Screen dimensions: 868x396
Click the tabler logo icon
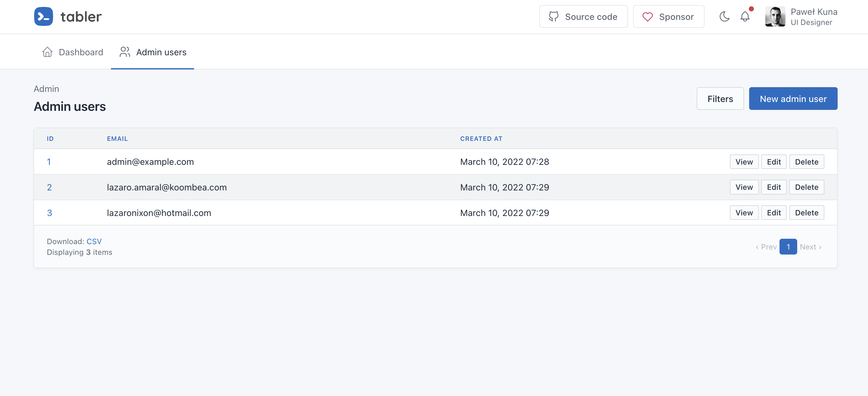[x=44, y=16]
